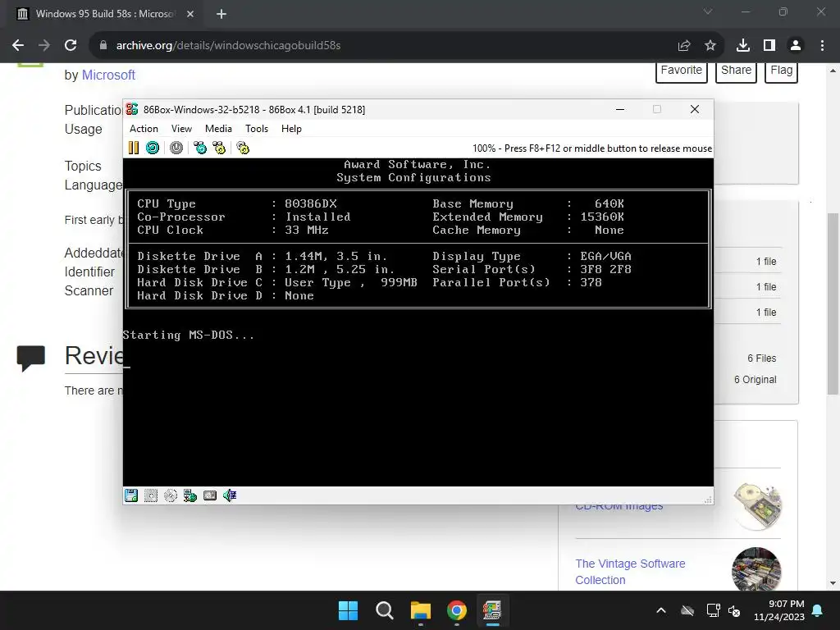Open File Explorer from the taskbar
840x630 pixels.
click(421, 610)
